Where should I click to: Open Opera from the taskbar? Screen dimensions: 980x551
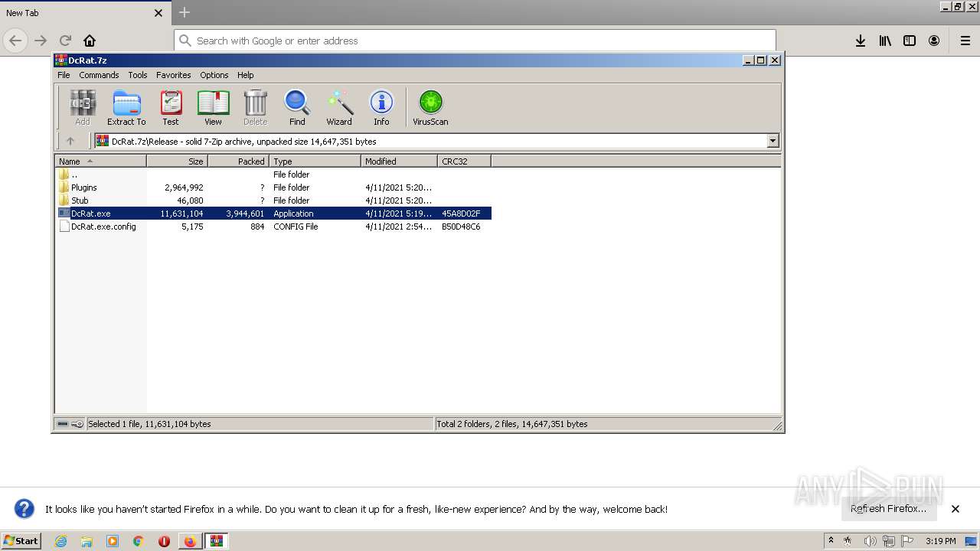point(164,541)
